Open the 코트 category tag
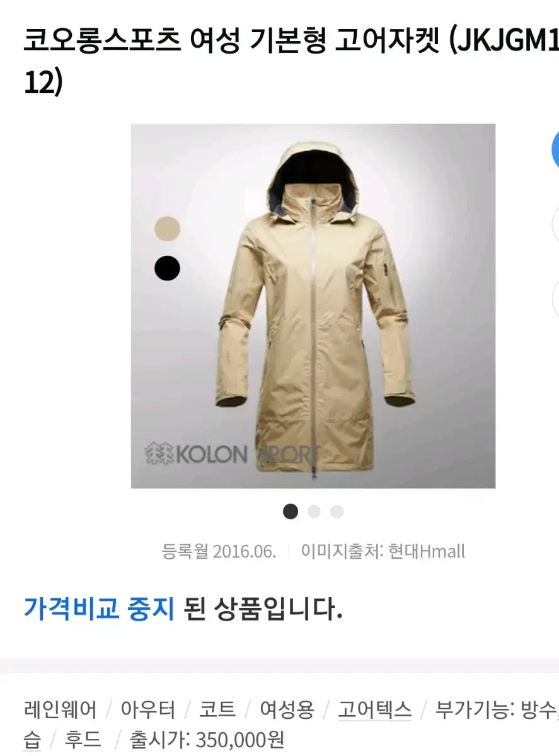 click(x=217, y=710)
